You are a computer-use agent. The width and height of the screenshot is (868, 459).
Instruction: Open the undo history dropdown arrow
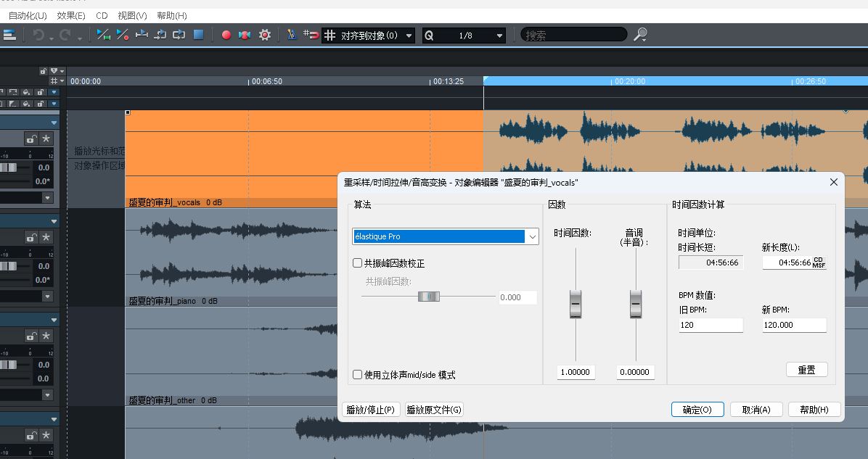pos(51,38)
